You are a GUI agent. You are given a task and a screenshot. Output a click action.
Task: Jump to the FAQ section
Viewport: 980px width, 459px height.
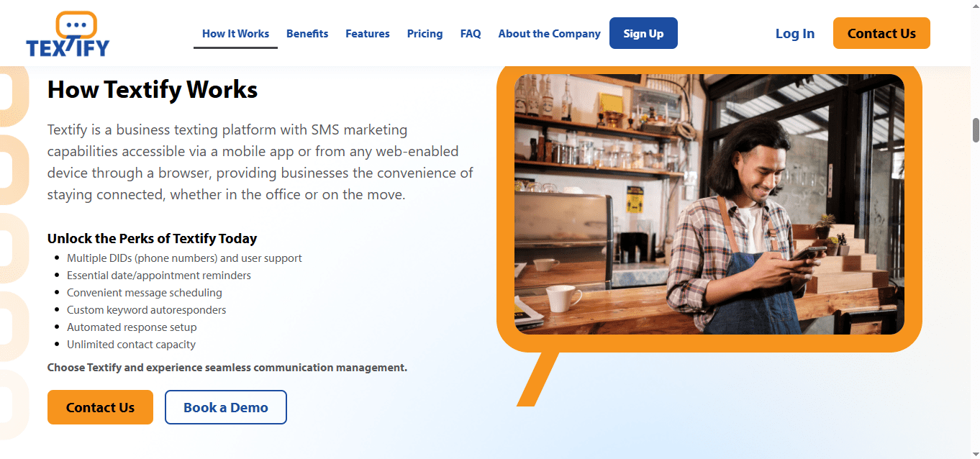(x=471, y=34)
